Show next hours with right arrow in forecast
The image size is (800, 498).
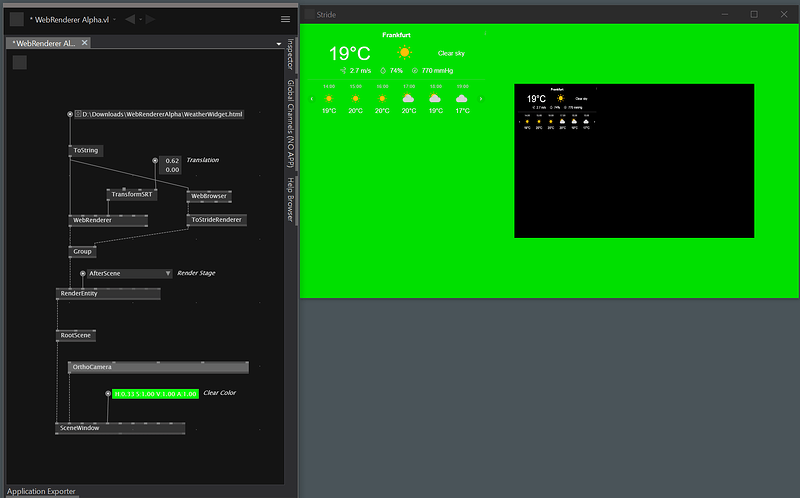[481, 99]
